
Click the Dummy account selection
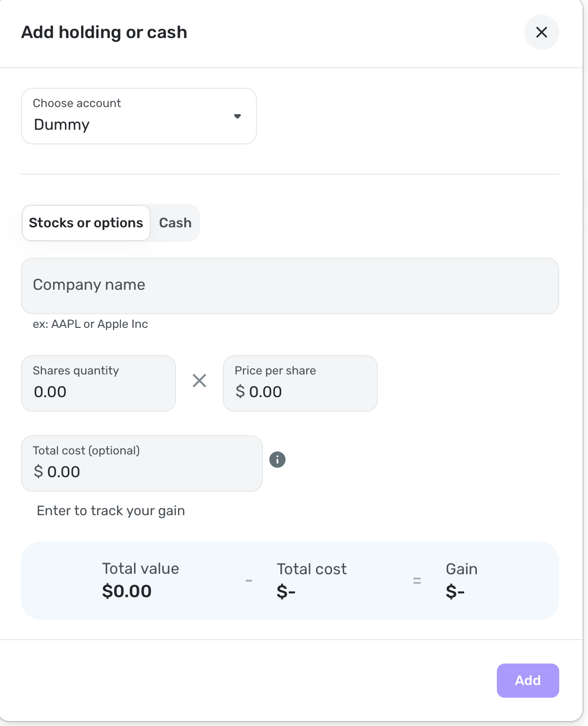62,125
